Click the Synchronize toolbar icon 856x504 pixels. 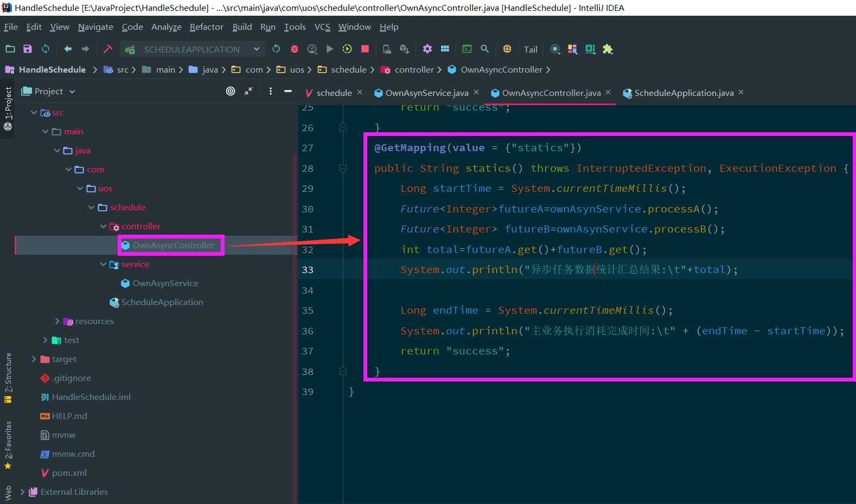tap(46, 49)
